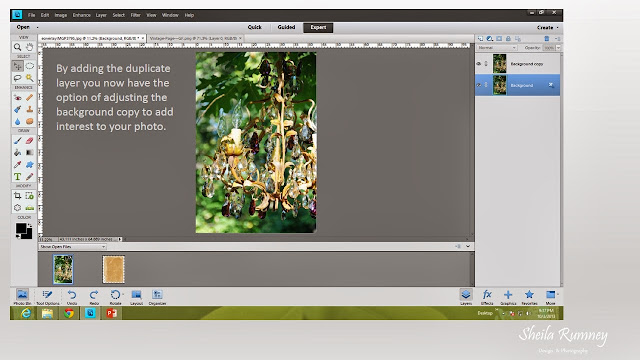The width and height of the screenshot is (640, 360).
Task: Create a new layer in Layers panel
Action: coord(480,38)
